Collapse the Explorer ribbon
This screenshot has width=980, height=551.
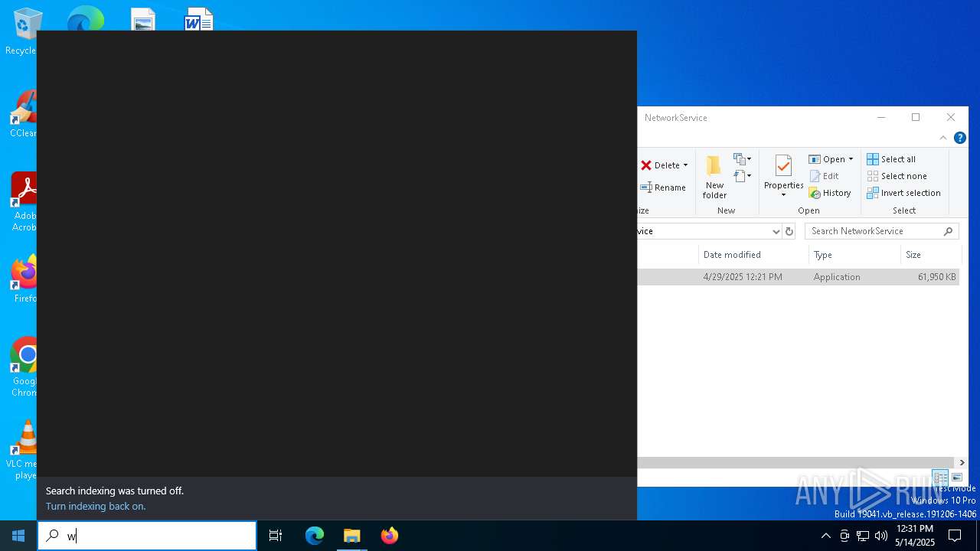[943, 138]
